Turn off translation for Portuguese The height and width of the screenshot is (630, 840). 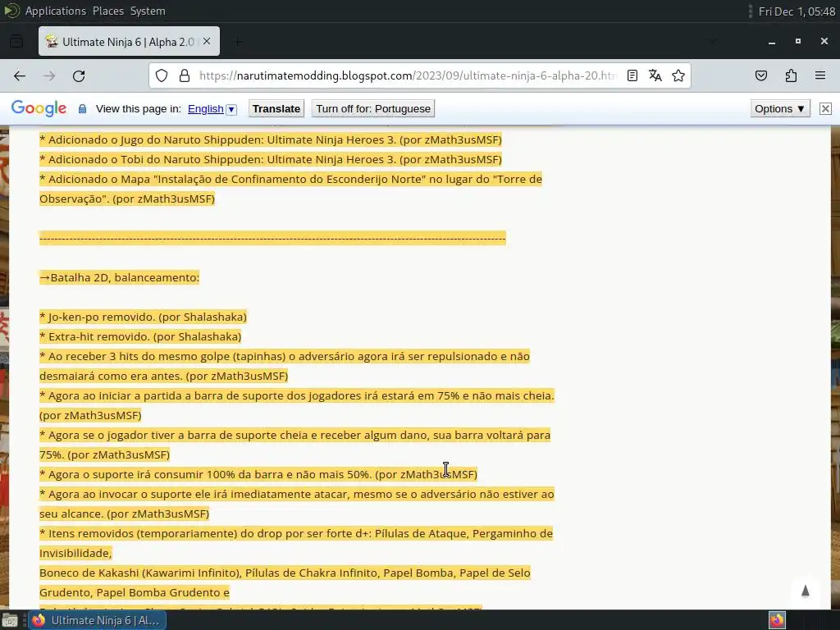[x=373, y=109]
